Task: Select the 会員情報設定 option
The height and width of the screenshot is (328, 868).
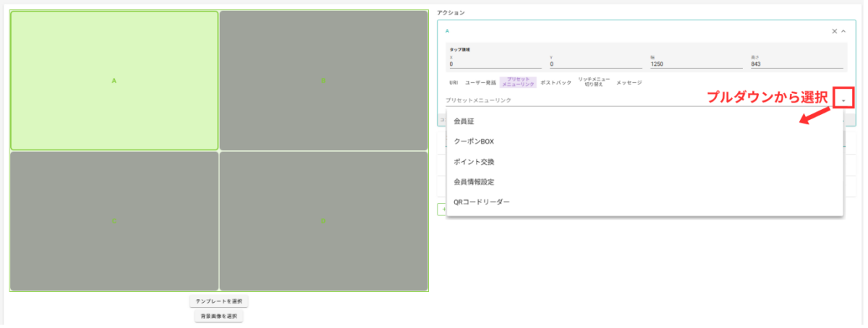Action: tap(473, 182)
